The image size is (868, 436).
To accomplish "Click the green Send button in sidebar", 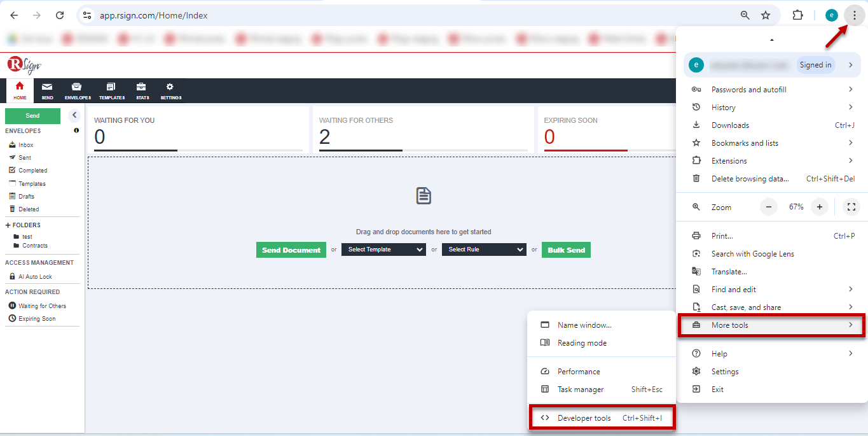I will [x=32, y=116].
